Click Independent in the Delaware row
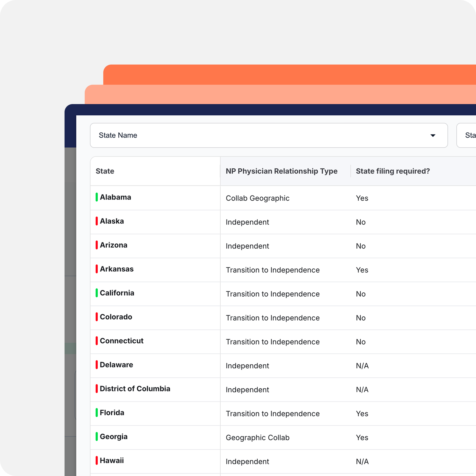The height and width of the screenshot is (476, 476). (x=247, y=366)
